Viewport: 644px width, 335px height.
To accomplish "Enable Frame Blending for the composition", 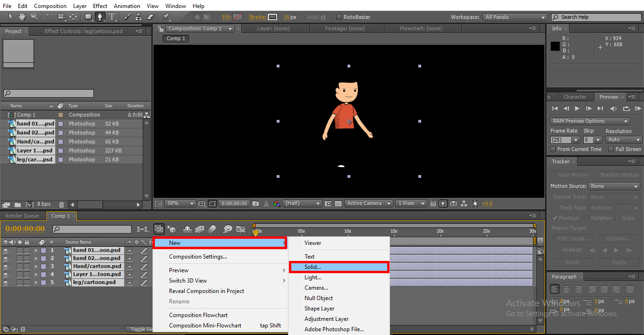I will [x=200, y=229].
